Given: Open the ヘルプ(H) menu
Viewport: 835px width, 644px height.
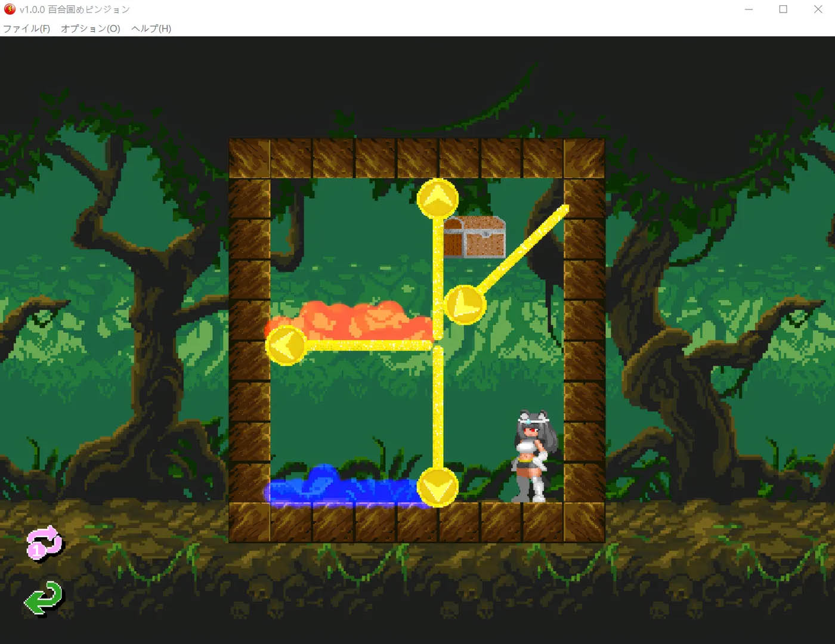Looking at the screenshot, I should (151, 29).
